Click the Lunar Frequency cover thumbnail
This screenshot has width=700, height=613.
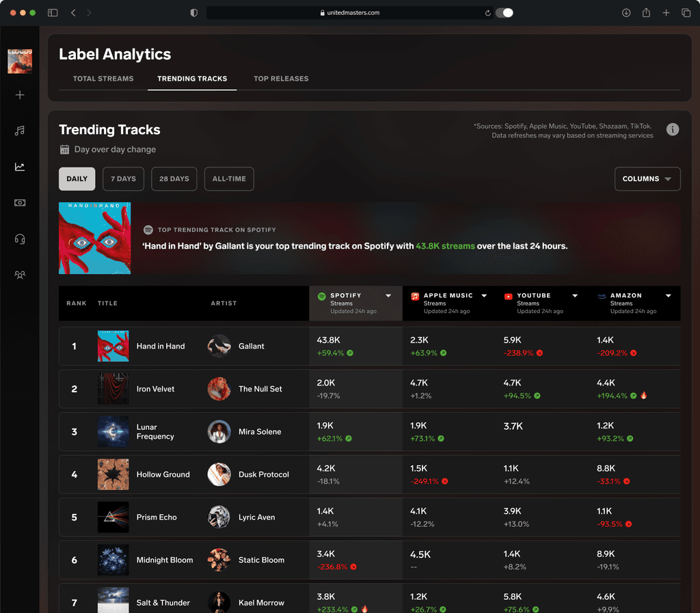tap(113, 432)
